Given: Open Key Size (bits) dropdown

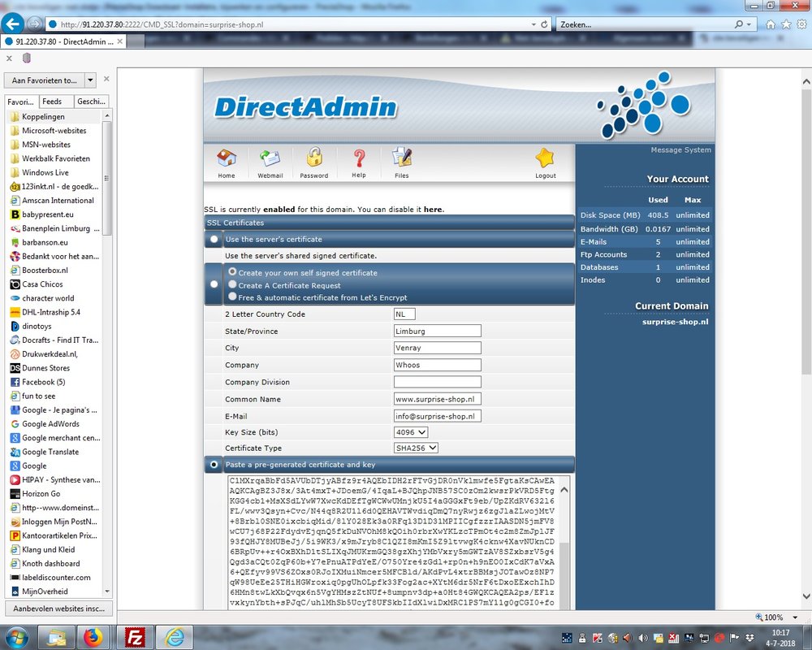Looking at the screenshot, I should [411, 432].
